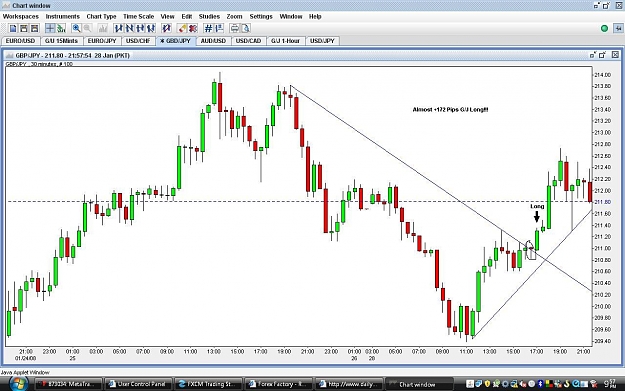This screenshot has height=391, width=625.
Task: Click the green chart type icon
Action: [x=61, y=28]
